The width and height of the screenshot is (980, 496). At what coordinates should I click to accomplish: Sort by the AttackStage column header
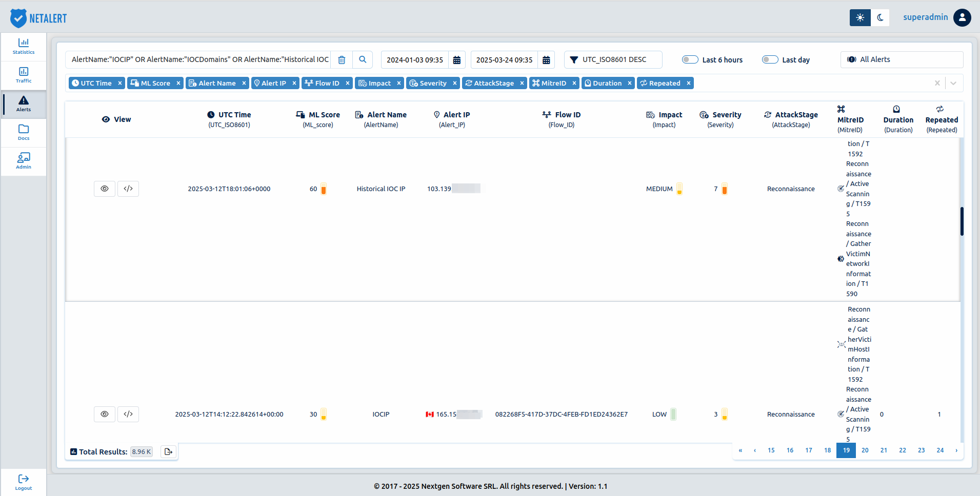[791, 119]
